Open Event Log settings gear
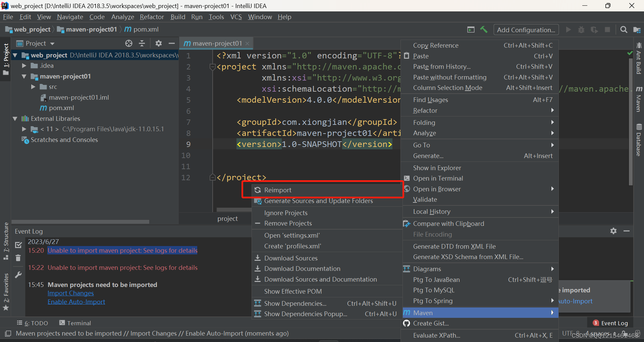The image size is (644, 342). point(613,231)
